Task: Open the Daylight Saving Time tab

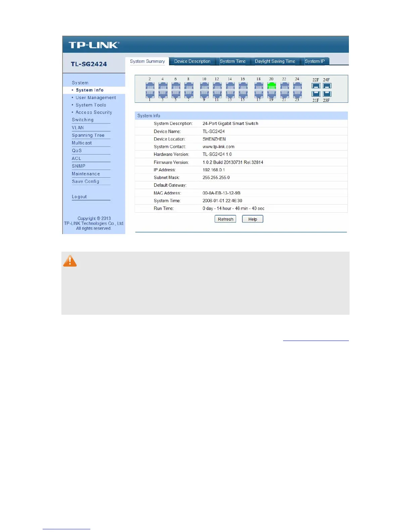Action: pos(275,61)
